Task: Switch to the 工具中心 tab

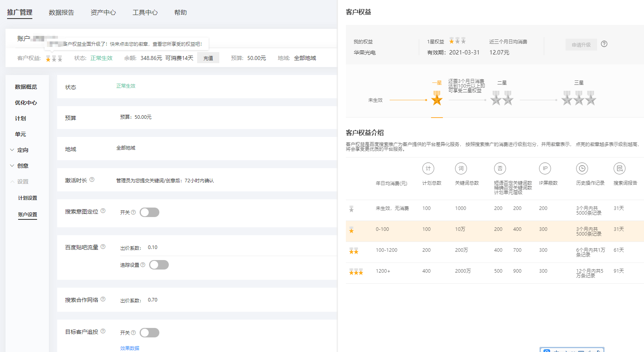Action: click(145, 13)
